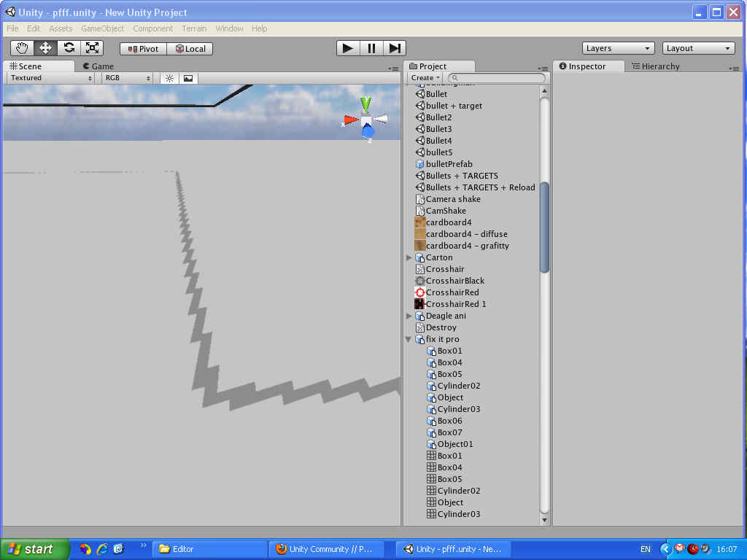Enable Local handle orientation
The image size is (747, 560).
[190, 48]
